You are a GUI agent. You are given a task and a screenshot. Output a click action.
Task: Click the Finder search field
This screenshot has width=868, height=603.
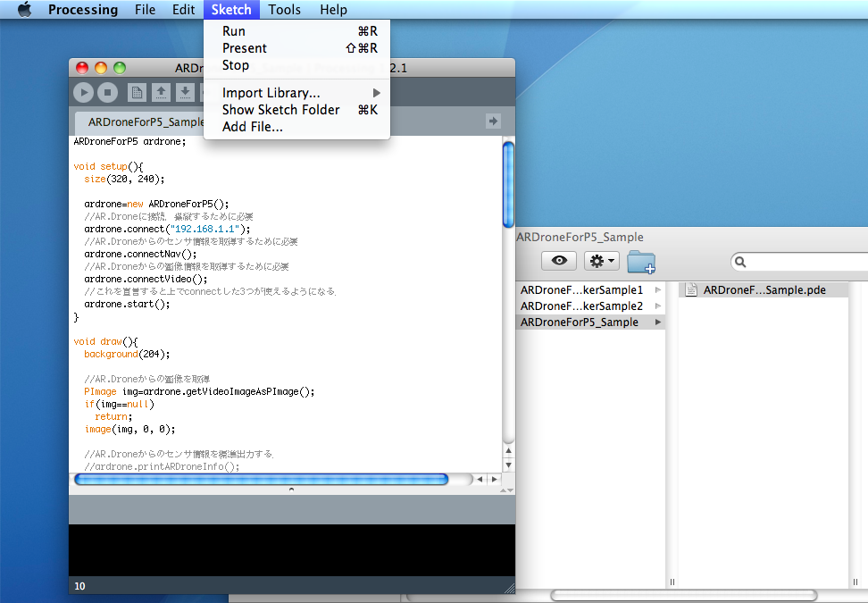[x=800, y=262]
